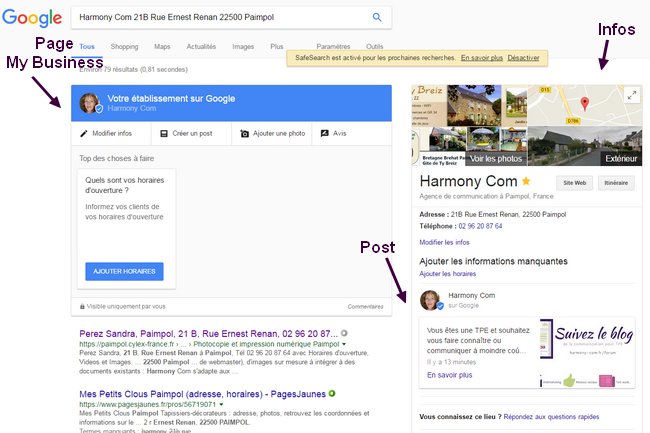Click the Avis review icon

[x=325, y=133]
